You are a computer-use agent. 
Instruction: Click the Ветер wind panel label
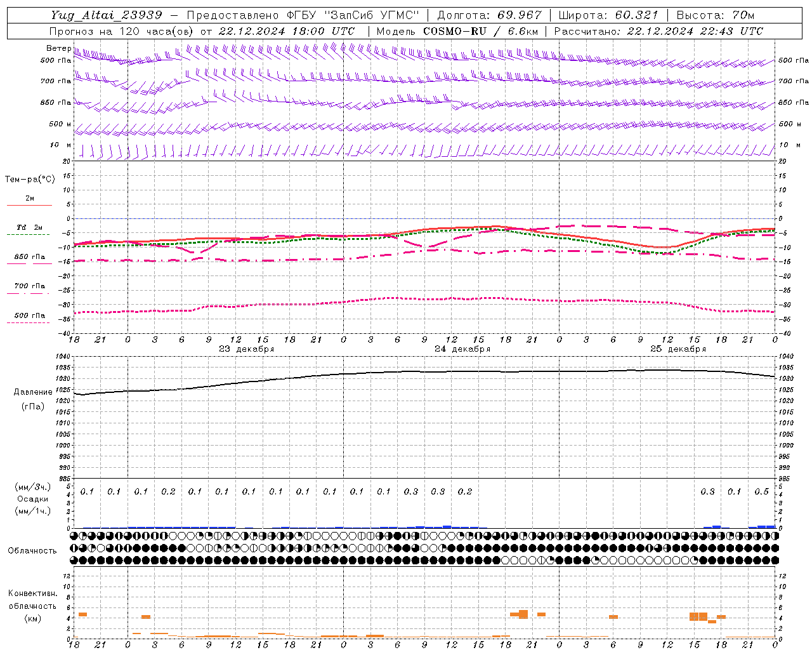[58, 48]
